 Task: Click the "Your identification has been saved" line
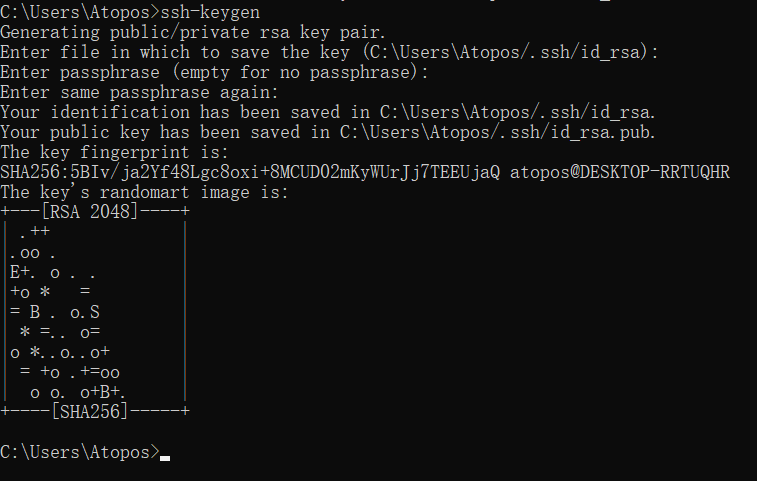pyautogui.click(x=165, y=112)
